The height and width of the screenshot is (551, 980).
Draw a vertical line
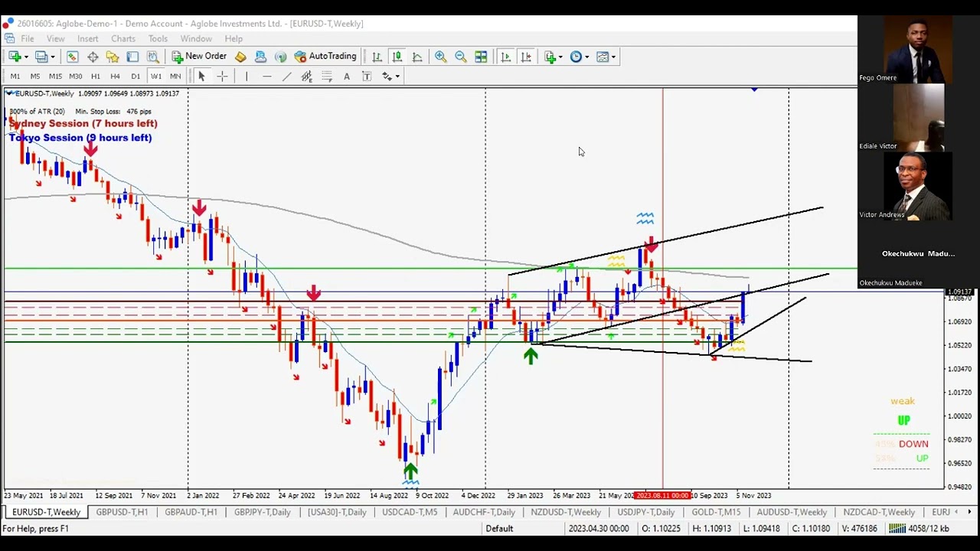point(247,77)
